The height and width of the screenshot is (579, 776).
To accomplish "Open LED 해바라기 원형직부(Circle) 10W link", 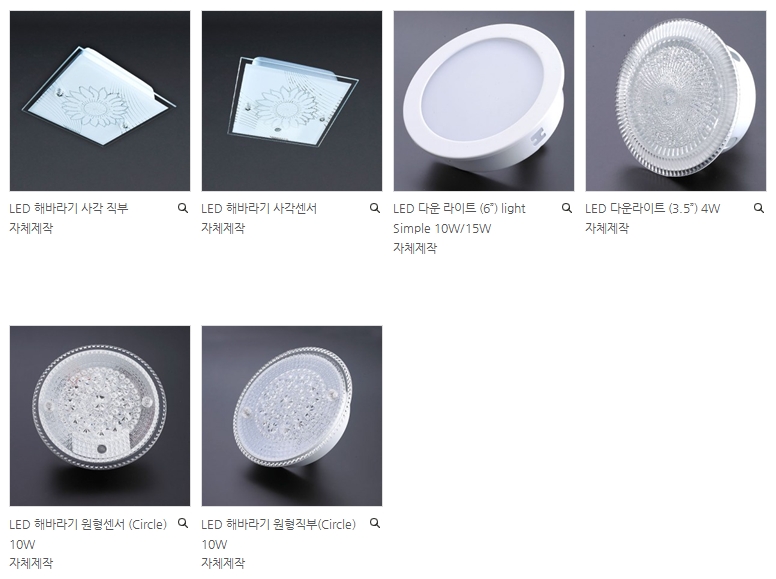I will 279,534.
